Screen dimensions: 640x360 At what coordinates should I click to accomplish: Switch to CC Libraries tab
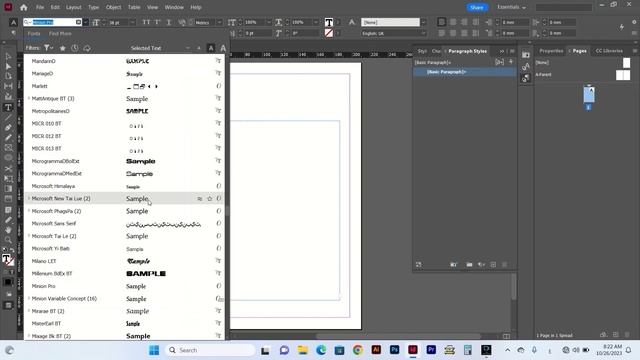tap(609, 51)
